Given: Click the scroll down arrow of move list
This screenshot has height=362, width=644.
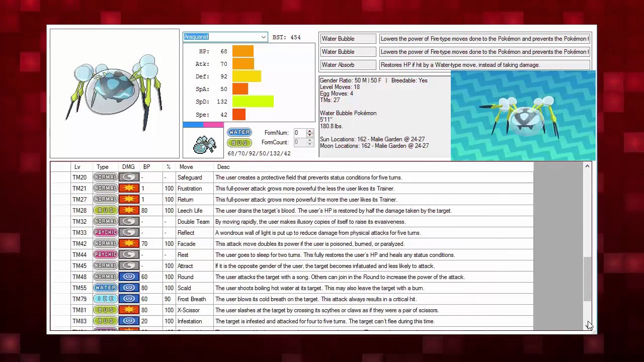Looking at the screenshot, I should click(x=587, y=326).
